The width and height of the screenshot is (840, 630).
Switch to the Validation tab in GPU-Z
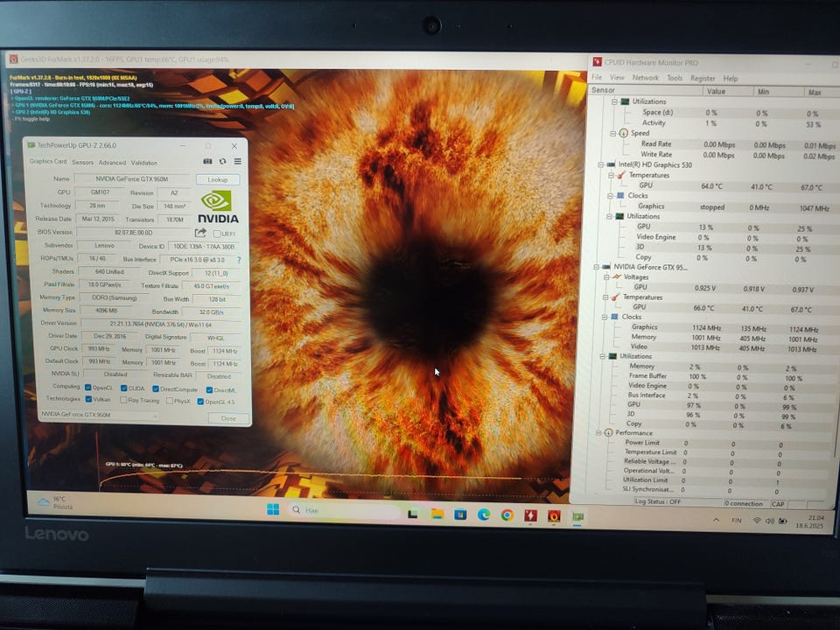(144, 163)
